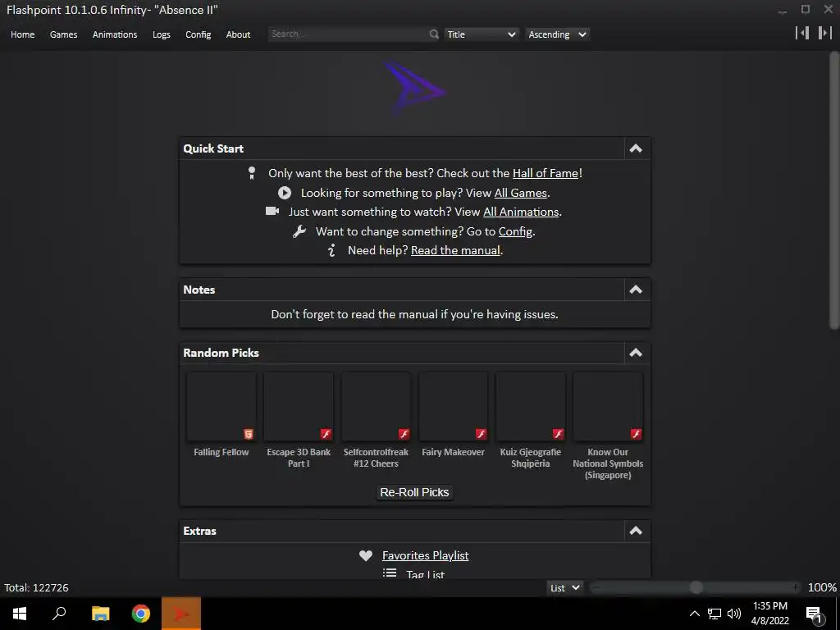Open the All Games link
This screenshot has width=840, height=630.
coord(520,192)
